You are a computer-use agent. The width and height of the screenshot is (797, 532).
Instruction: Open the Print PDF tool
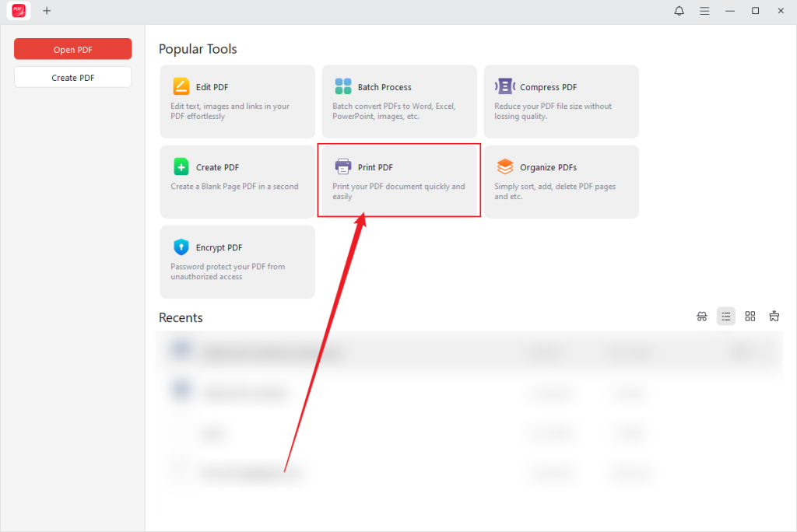[x=398, y=180]
